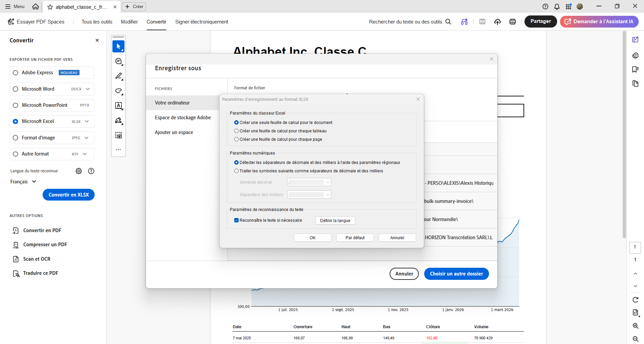Open the apps grid icon
Viewport: 644px width, 344px height.
(568, 6)
